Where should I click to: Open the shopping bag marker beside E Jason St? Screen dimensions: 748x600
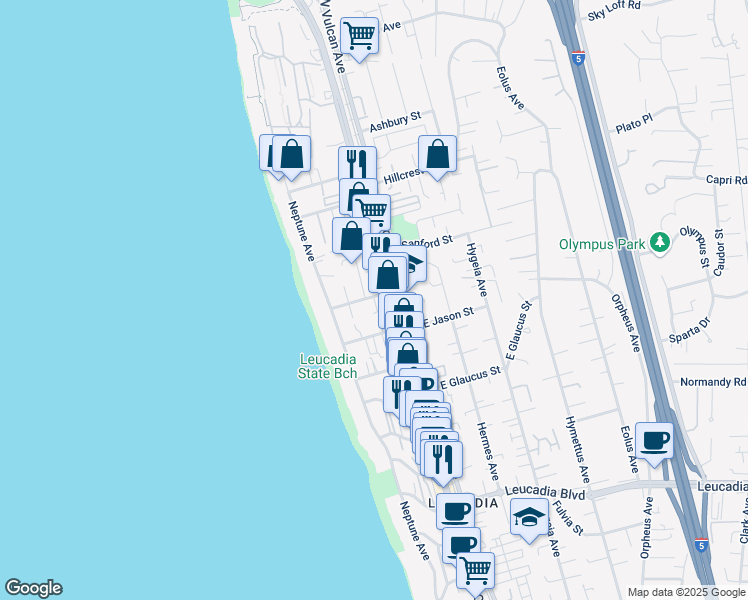click(404, 303)
